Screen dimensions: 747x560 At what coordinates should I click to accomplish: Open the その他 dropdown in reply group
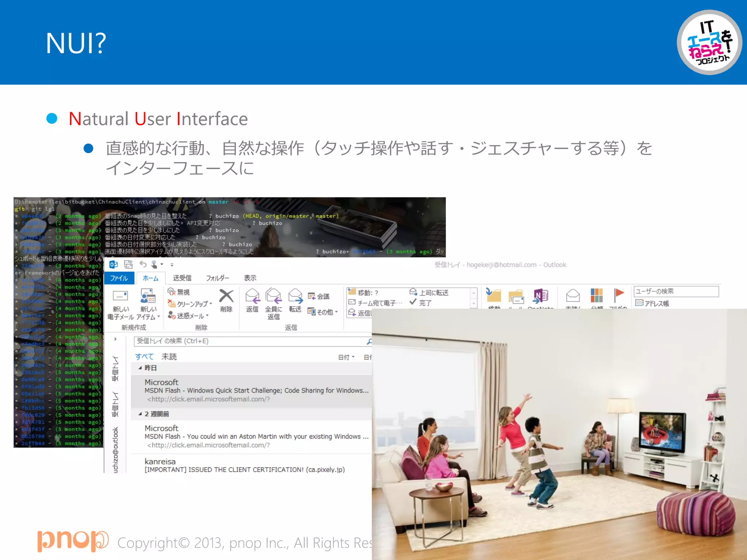tap(323, 312)
